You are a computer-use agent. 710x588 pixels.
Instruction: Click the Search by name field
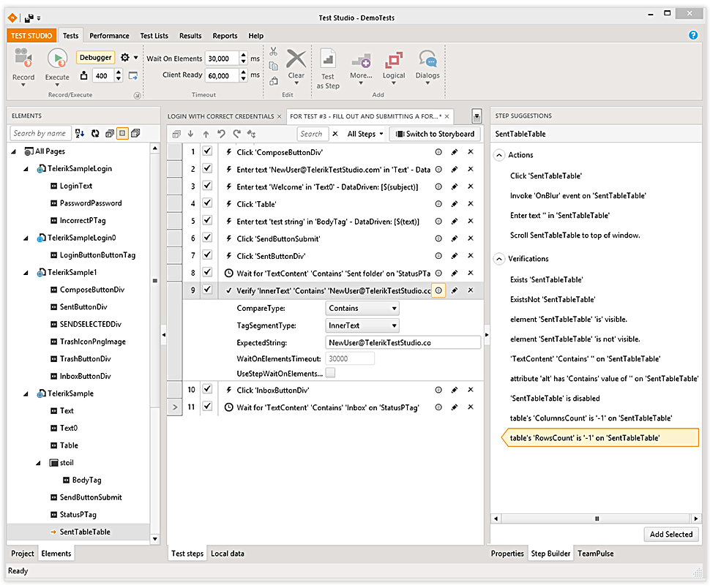pos(40,133)
